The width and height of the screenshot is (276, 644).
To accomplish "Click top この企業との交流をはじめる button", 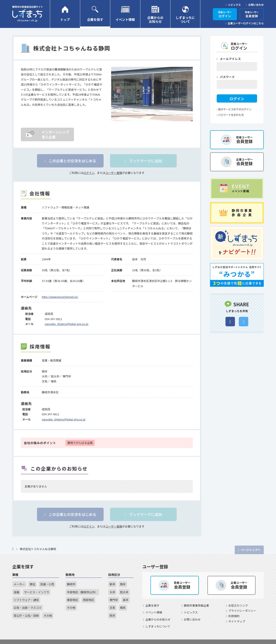I will pyautogui.click(x=70, y=161).
